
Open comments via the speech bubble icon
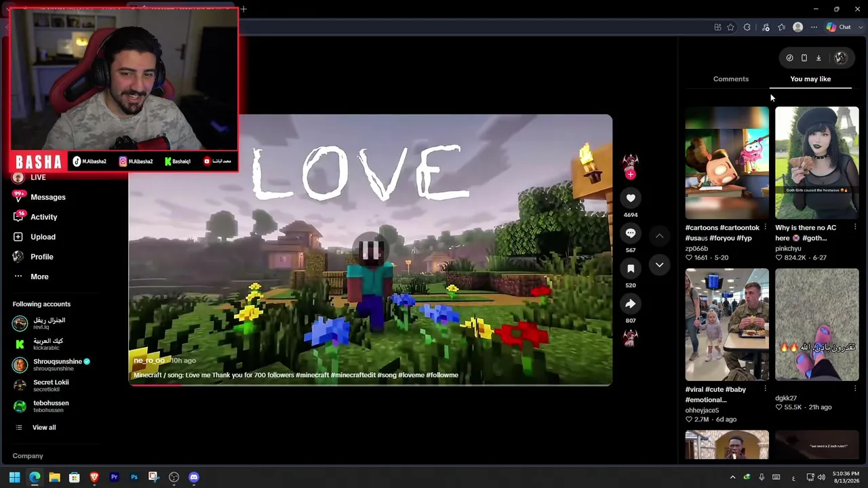coord(631,233)
